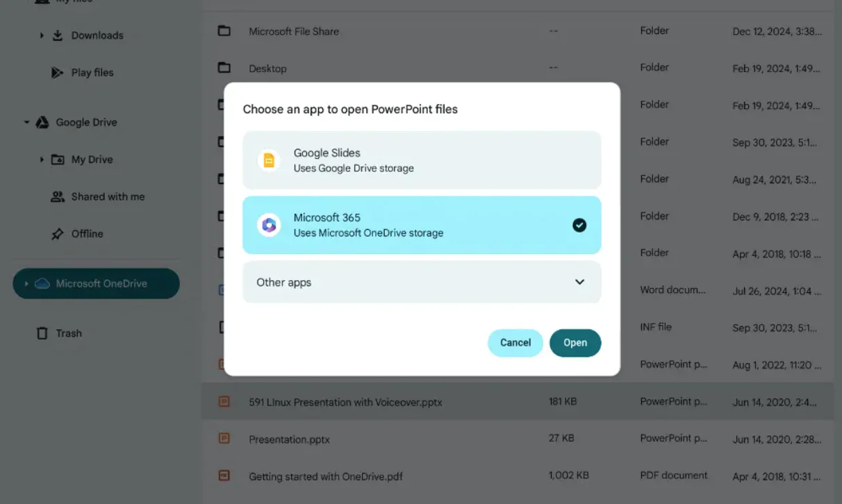Click the Google Slides app icon
The height and width of the screenshot is (504, 842).
tap(269, 160)
